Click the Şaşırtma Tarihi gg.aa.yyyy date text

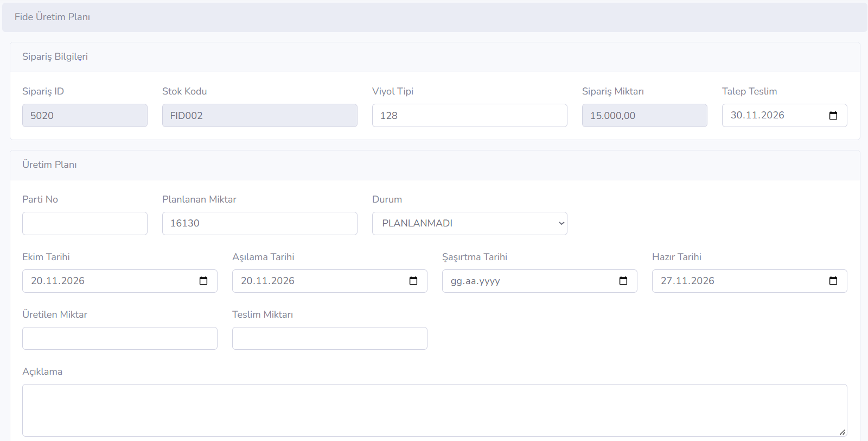click(x=475, y=281)
